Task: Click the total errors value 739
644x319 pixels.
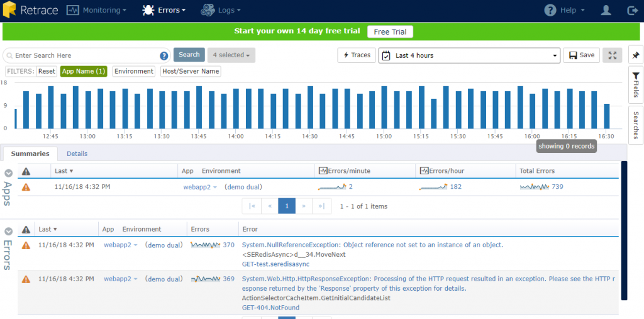Action: pyautogui.click(x=557, y=187)
